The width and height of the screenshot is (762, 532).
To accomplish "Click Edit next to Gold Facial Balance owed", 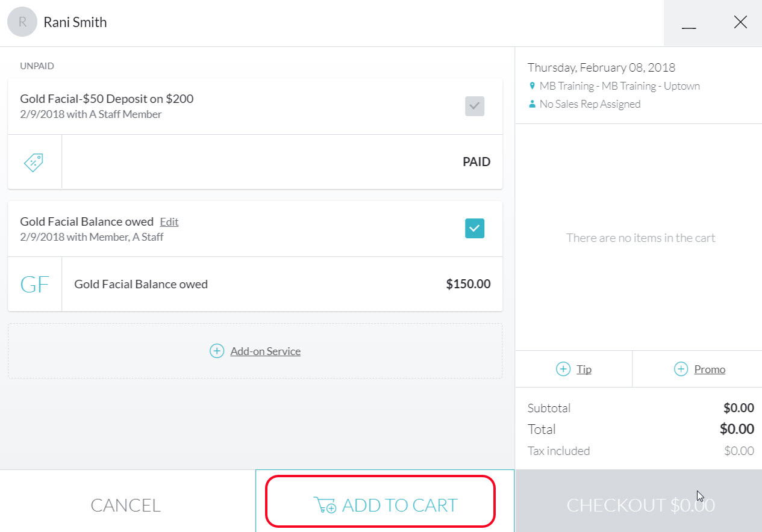I will coord(169,221).
